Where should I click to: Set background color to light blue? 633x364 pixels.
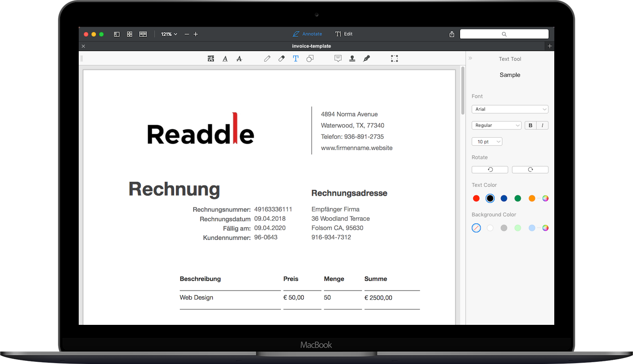point(532,228)
